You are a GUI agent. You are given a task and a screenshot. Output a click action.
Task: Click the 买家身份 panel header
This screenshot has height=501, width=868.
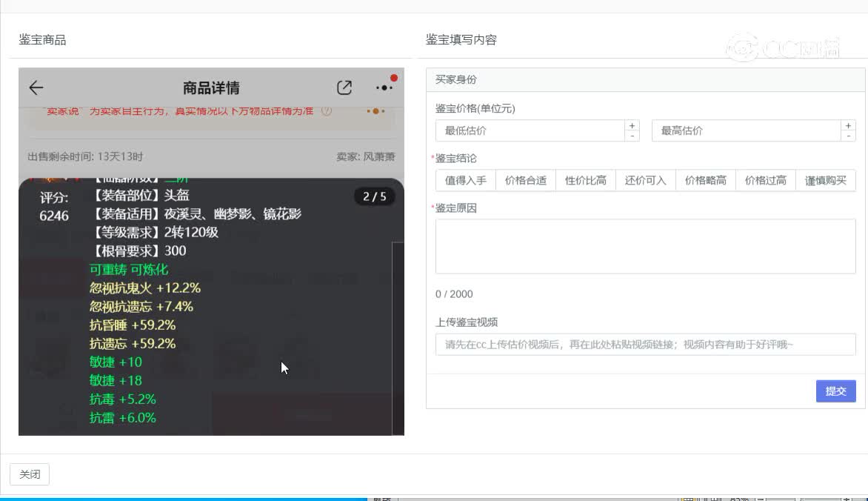[x=646, y=79]
